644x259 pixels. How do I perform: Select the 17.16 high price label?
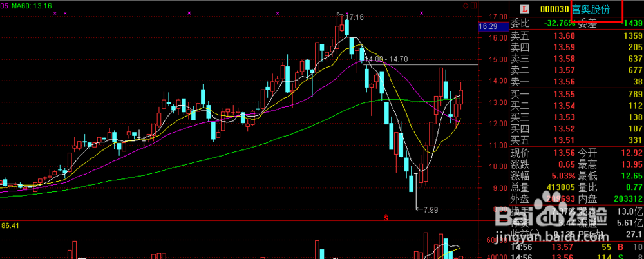coord(355,17)
